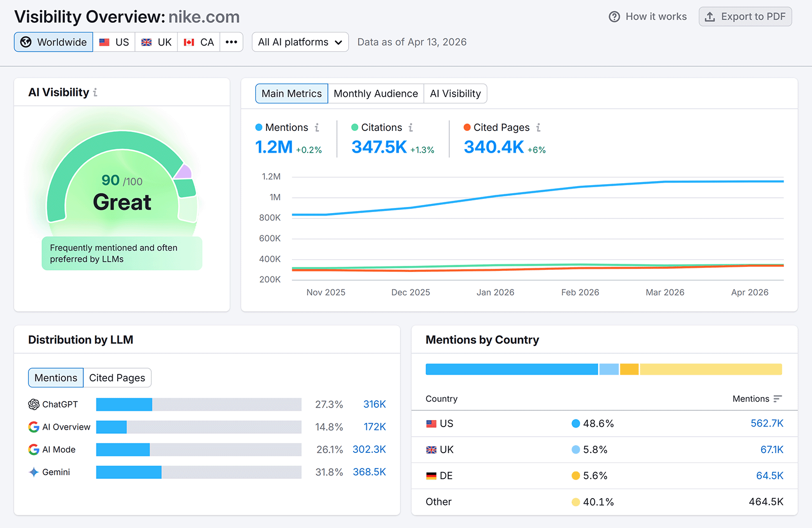Click the 368.5K Gemini mentions link
The image size is (812, 528).
tap(369, 472)
